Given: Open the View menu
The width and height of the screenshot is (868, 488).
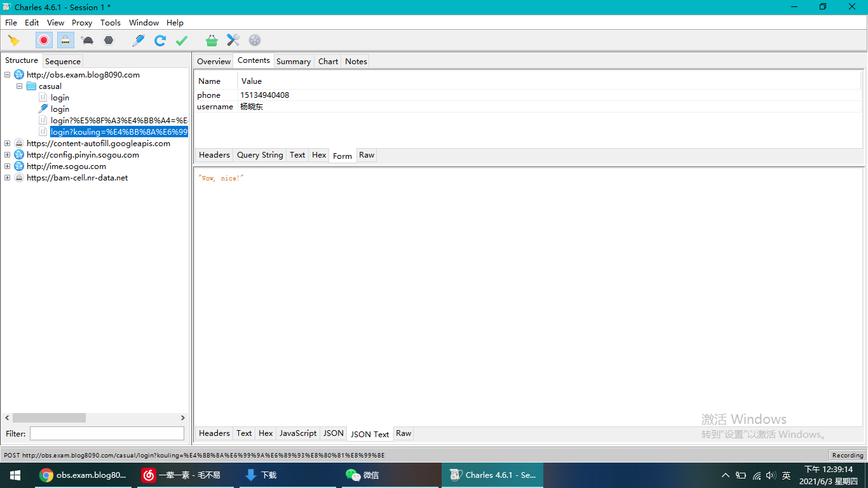Looking at the screenshot, I should 56,22.
